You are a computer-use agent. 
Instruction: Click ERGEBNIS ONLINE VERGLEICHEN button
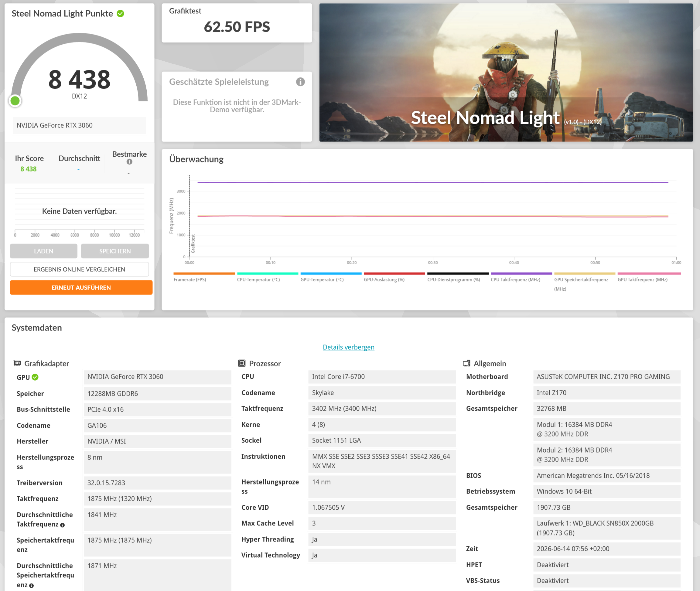click(80, 269)
